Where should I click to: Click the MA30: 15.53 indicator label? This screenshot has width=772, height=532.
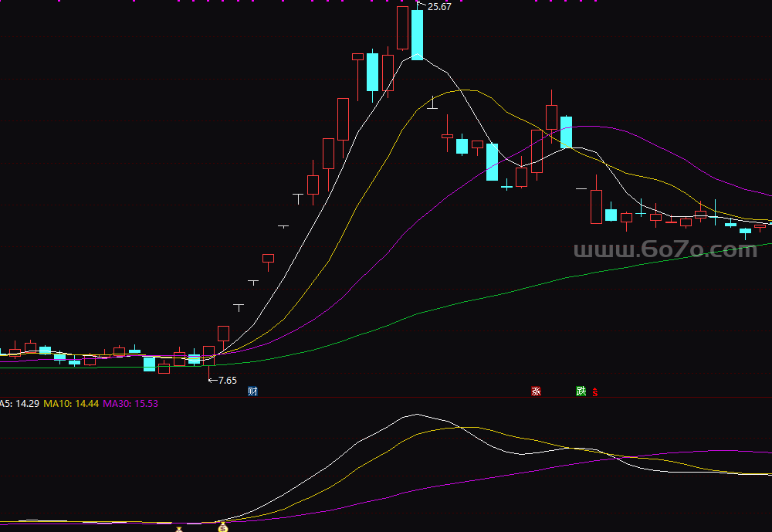(130, 404)
